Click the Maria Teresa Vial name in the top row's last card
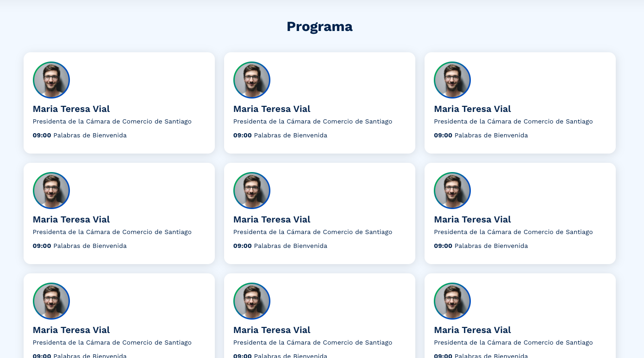 click(472, 109)
